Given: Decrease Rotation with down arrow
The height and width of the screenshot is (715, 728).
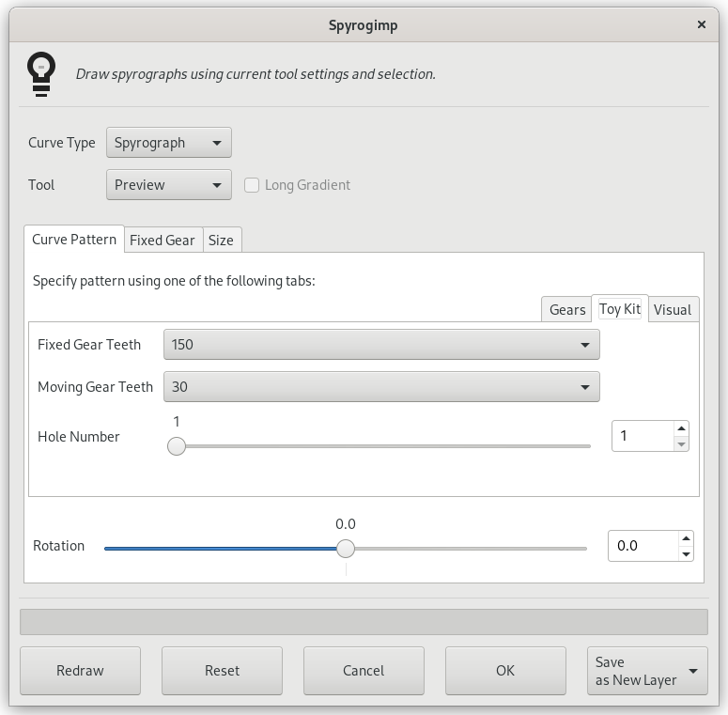Looking at the screenshot, I should tap(687, 554).
